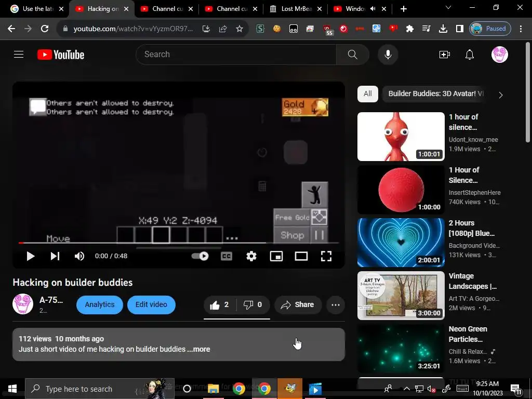This screenshot has height=399, width=532.
Task: Open the A-75 channel avatar
Action: (23, 304)
